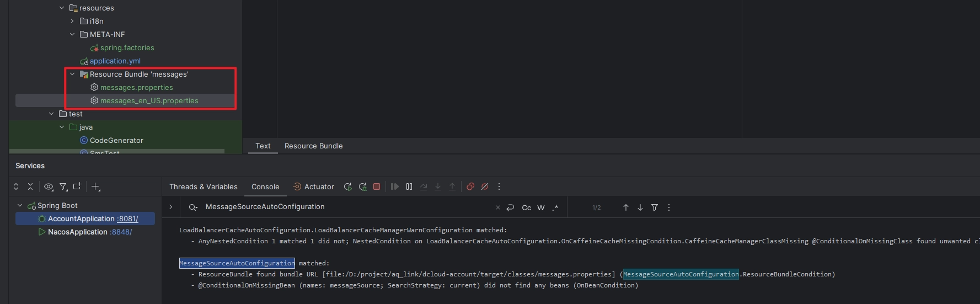The height and width of the screenshot is (304, 980).
Task: Open the :8081/ link of AccountApplication
Action: (127, 218)
